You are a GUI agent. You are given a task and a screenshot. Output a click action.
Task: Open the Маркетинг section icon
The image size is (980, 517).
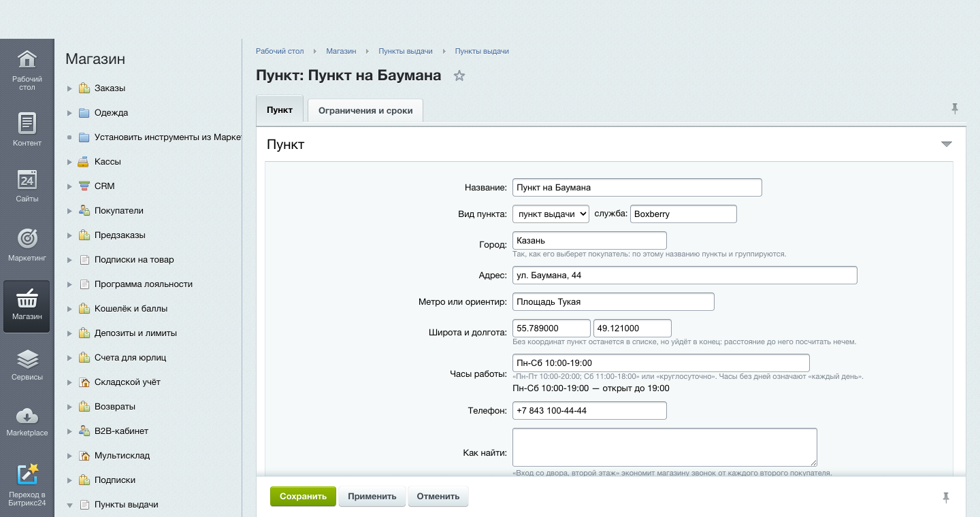tap(27, 245)
